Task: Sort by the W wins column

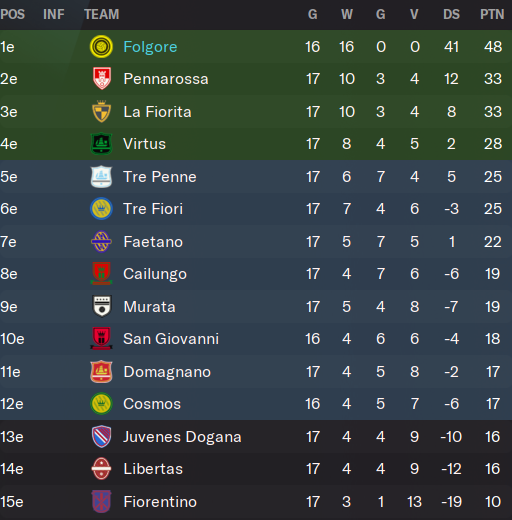Action: point(347,14)
